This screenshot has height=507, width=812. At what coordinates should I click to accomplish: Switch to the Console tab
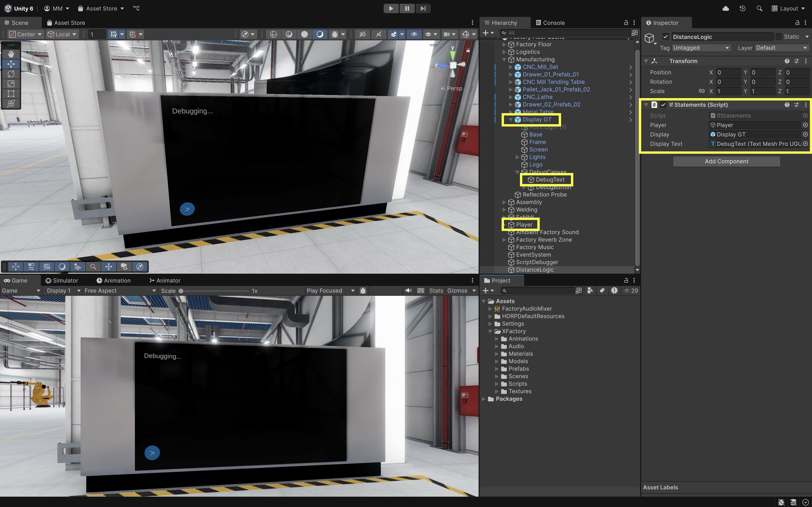pyautogui.click(x=550, y=23)
